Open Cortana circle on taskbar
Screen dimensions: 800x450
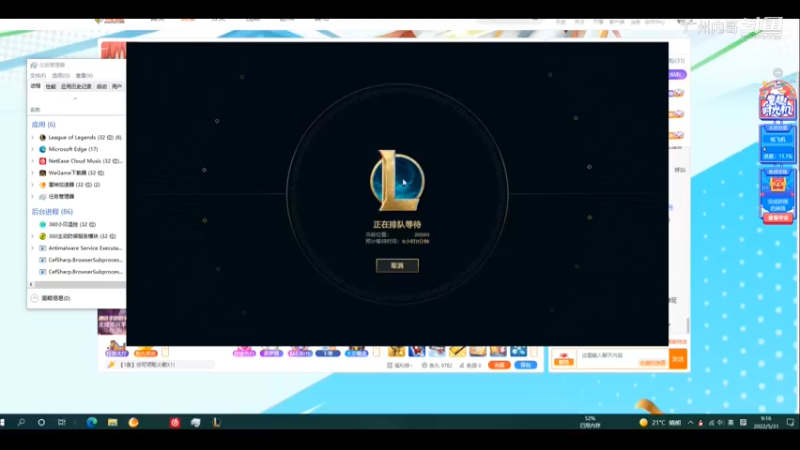(x=41, y=422)
